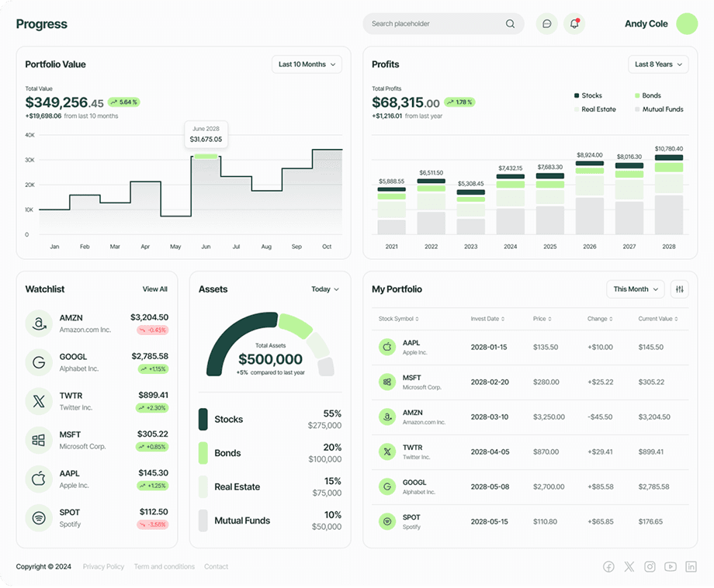This screenshot has width=714, height=588.
Task: Open the YouTube footer icon
Action: 671,566
